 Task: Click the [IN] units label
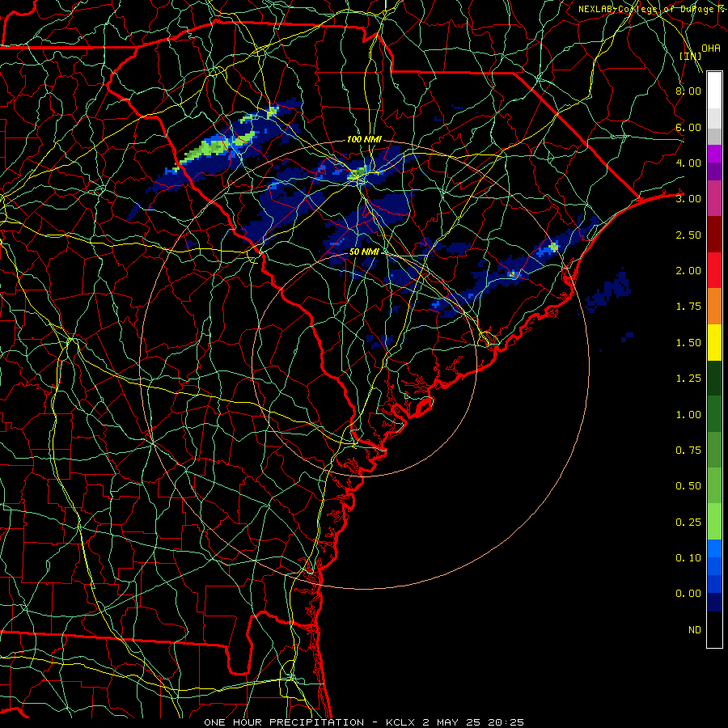(x=690, y=56)
